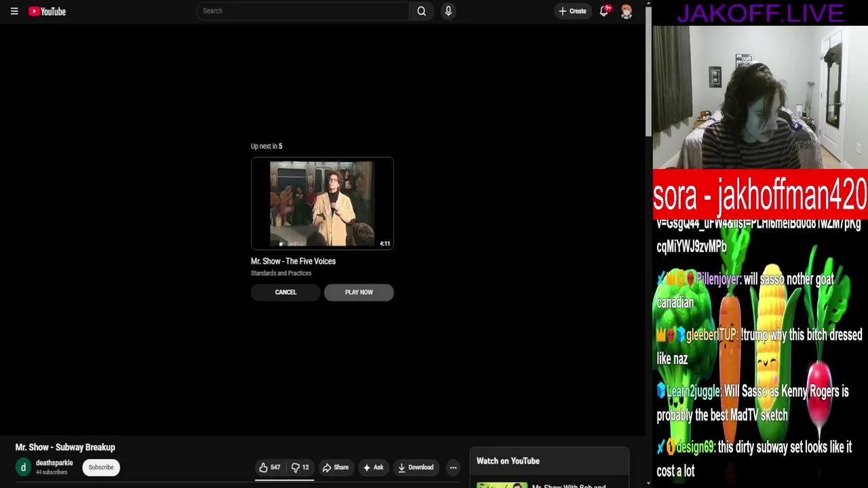Click Learn2juggle's chat message
This screenshot has width=868, height=488.
(x=753, y=403)
